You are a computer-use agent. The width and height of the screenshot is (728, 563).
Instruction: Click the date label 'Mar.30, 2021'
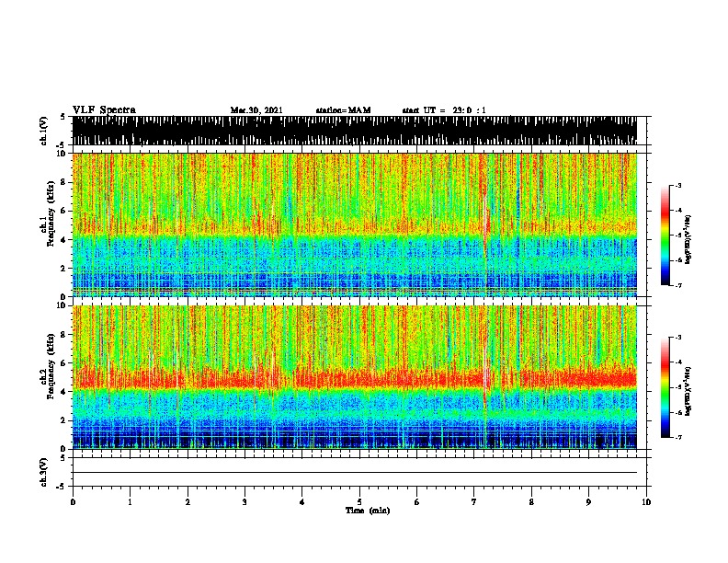[256, 110]
